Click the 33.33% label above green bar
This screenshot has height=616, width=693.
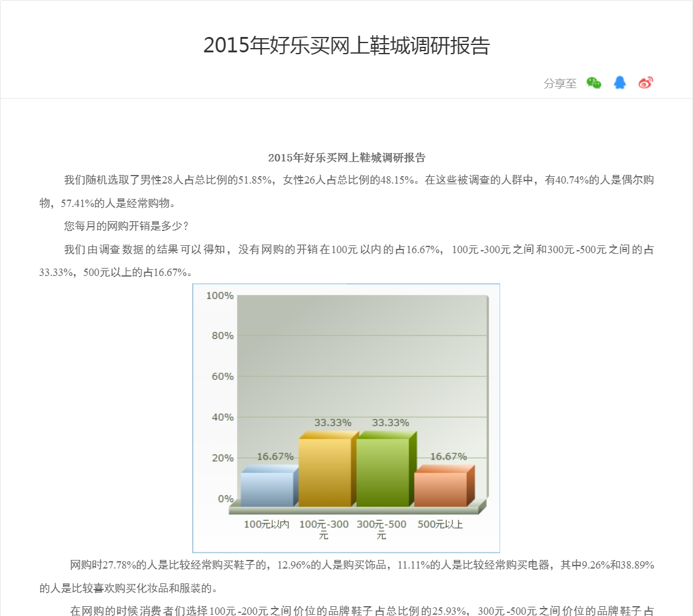tap(391, 423)
